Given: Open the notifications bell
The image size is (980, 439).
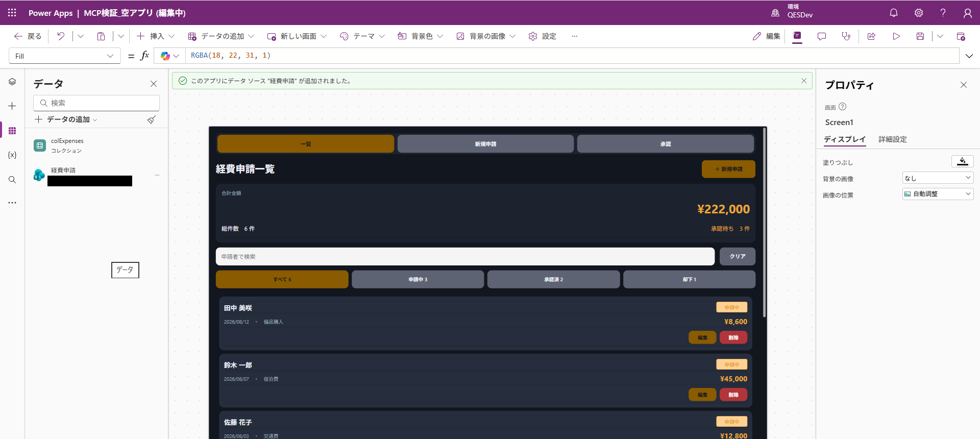Looking at the screenshot, I should coord(894,13).
